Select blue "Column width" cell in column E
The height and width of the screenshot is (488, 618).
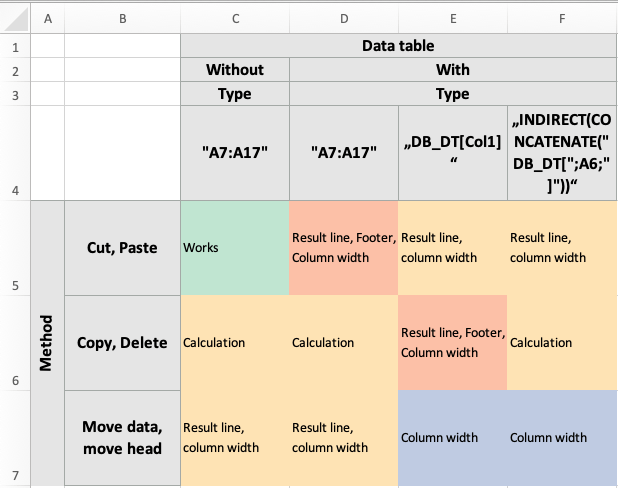(x=453, y=438)
